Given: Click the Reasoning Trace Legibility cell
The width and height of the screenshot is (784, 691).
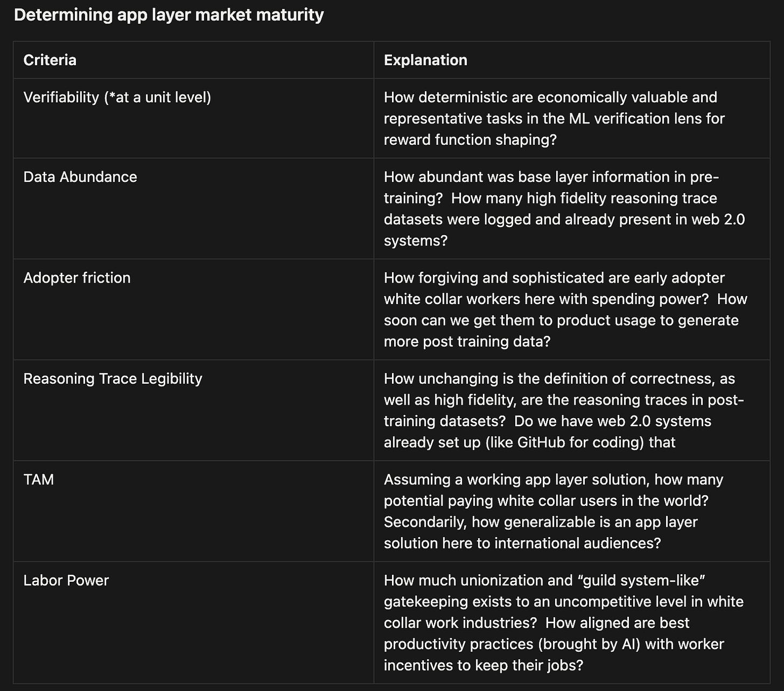Looking at the screenshot, I should coord(194,410).
